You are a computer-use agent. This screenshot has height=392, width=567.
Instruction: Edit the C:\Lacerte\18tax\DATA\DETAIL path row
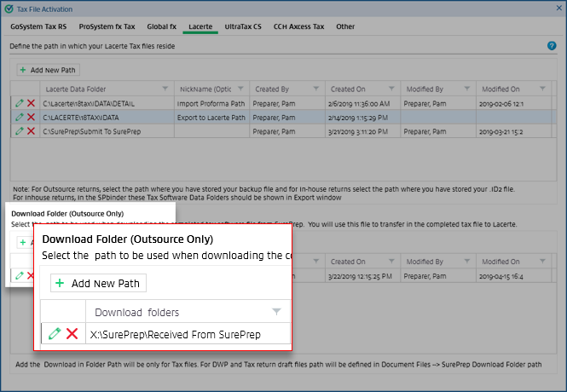pos(20,103)
